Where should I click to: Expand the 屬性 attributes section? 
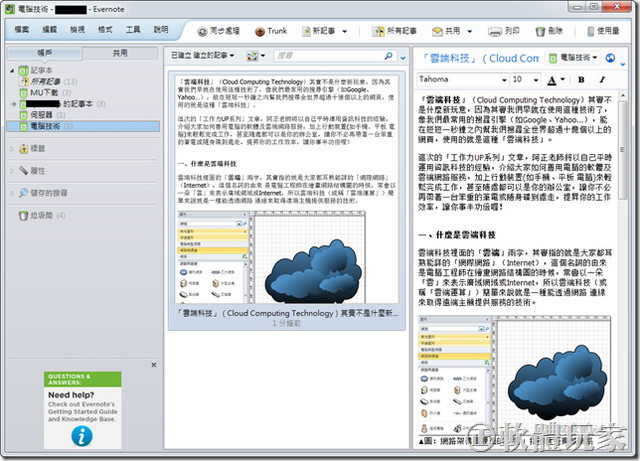click(x=12, y=171)
